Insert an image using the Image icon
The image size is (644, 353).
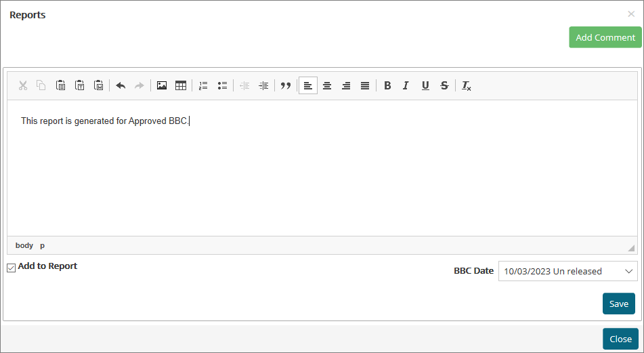[162, 85]
